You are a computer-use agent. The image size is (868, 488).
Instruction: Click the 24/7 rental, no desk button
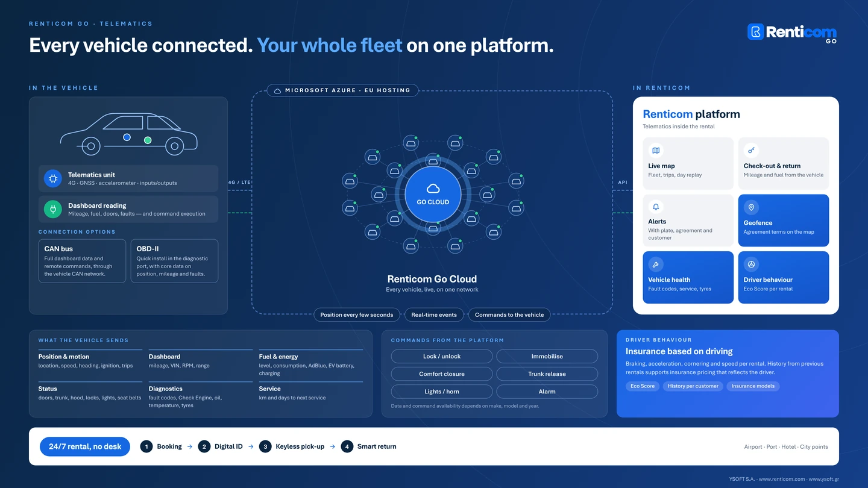tap(85, 446)
